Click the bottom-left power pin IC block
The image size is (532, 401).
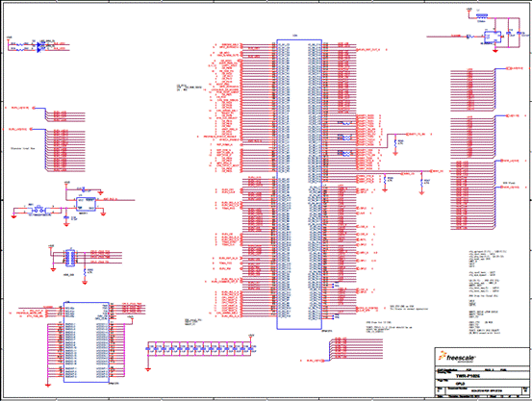click(x=87, y=342)
